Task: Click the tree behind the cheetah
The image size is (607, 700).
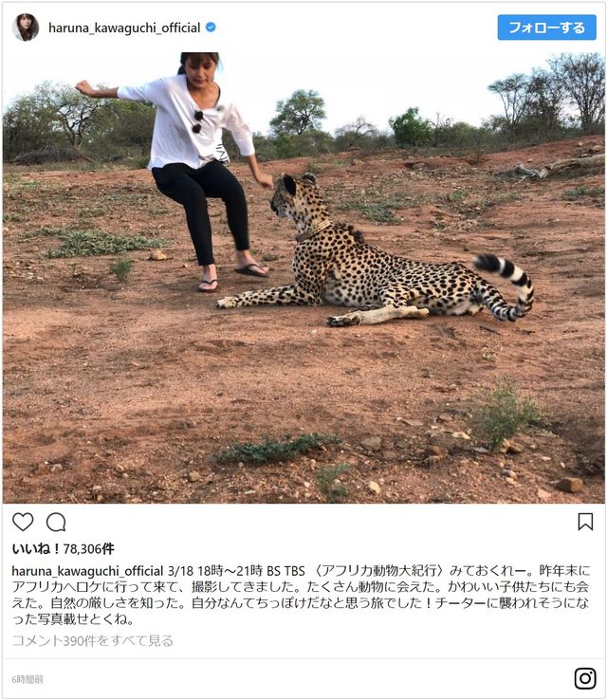Action: 298,113
